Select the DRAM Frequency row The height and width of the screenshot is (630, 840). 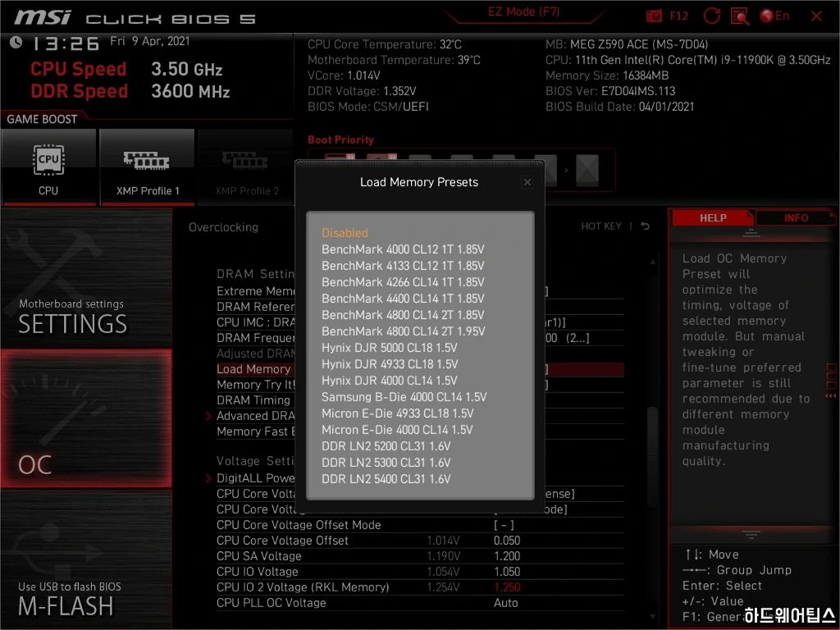pyautogui.click(x=420, y=339)
